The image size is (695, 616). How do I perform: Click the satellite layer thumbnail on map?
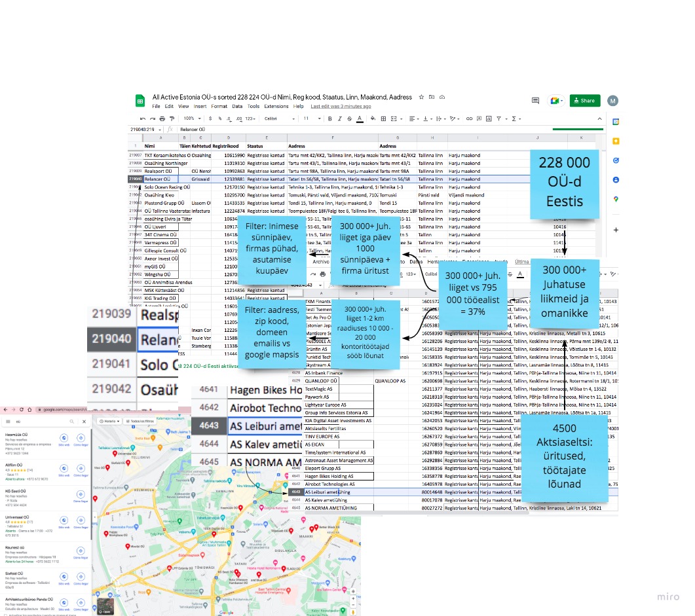tap(105, 606)
